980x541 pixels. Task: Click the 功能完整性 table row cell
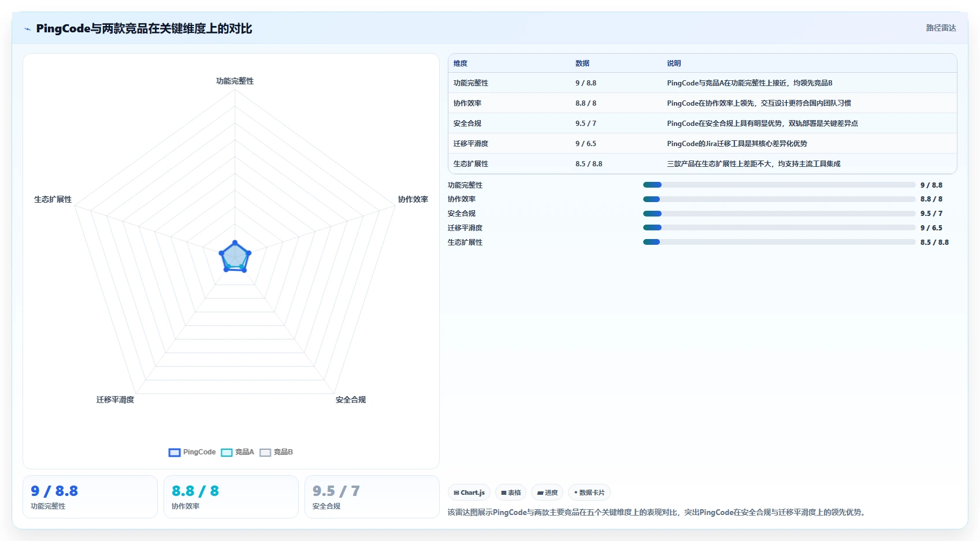[x=471, y=83]
